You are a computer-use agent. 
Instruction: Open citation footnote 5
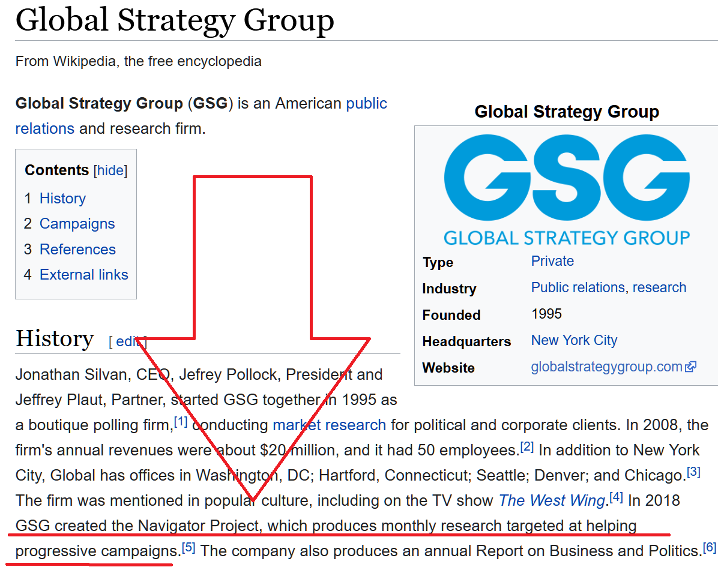pyautogui.click(x=189, y=547)
